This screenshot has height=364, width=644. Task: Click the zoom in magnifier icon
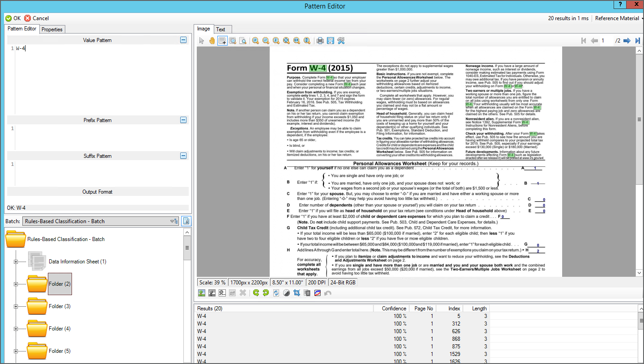[255, 41]
